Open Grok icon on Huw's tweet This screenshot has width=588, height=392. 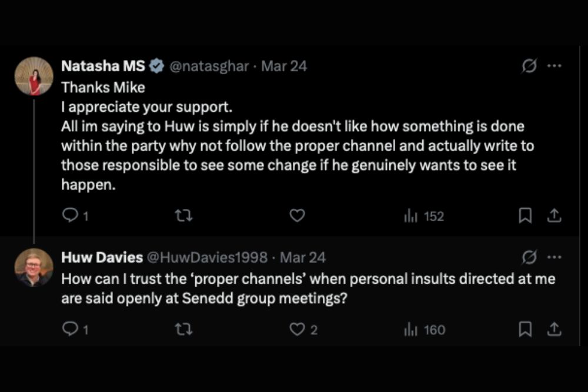coord(529,257)
